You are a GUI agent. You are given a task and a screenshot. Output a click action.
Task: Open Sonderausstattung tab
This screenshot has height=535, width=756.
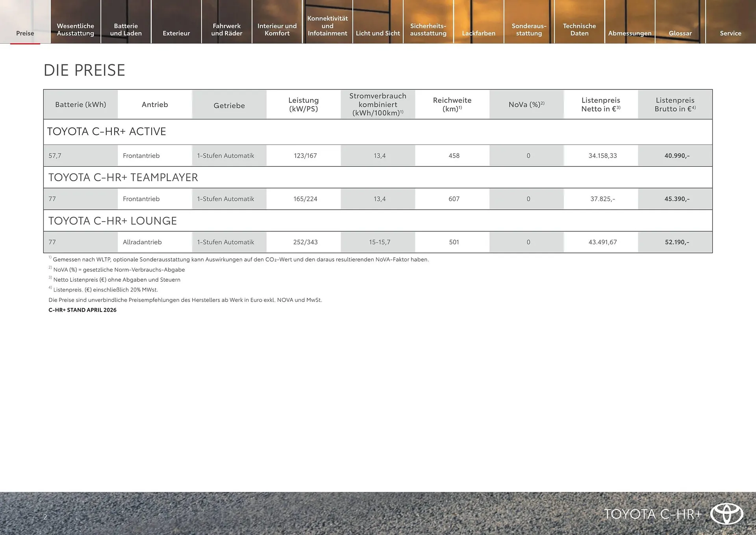[529, 30]
